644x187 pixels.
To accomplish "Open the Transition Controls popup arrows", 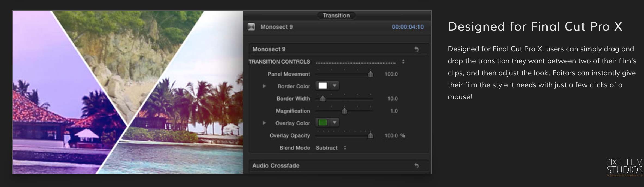I will [403, 62].
